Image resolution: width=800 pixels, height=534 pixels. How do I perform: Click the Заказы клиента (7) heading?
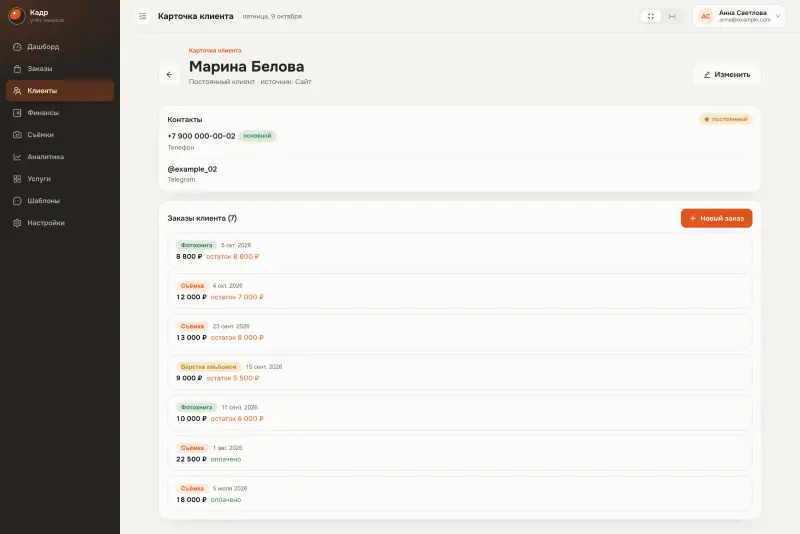(x=202, y=218)
